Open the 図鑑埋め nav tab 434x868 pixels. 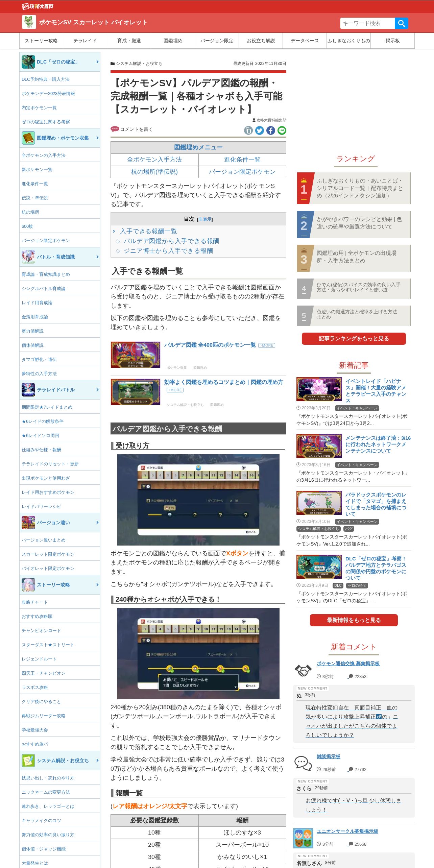point(173,41)
